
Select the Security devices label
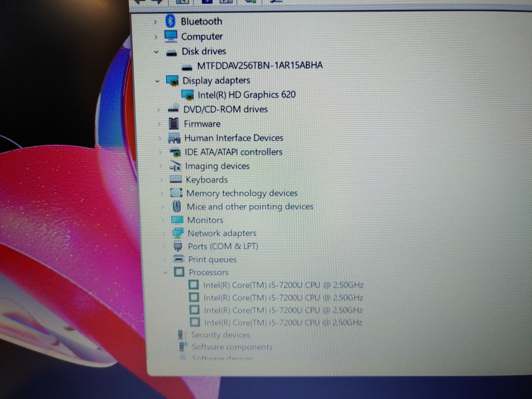tap(221, 335)
